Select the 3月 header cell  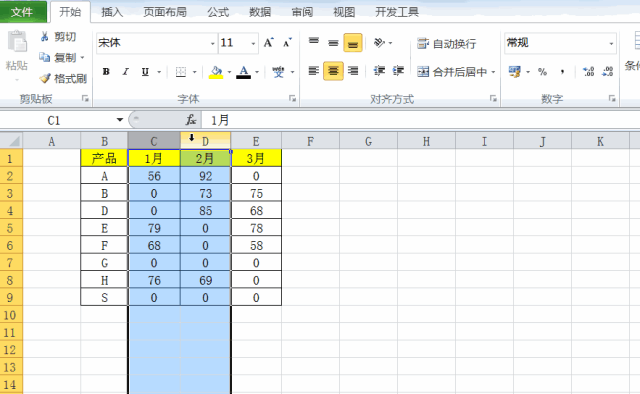point(256,158)
